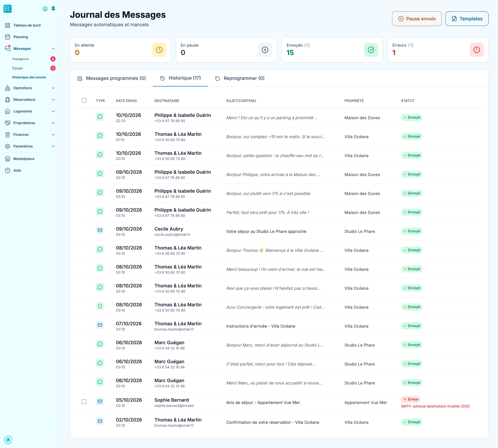The height and width of the screenshot is (448, 498).
Task: Switch to the Messages programmés (0) tab
Action: click(x=112, y=78)
